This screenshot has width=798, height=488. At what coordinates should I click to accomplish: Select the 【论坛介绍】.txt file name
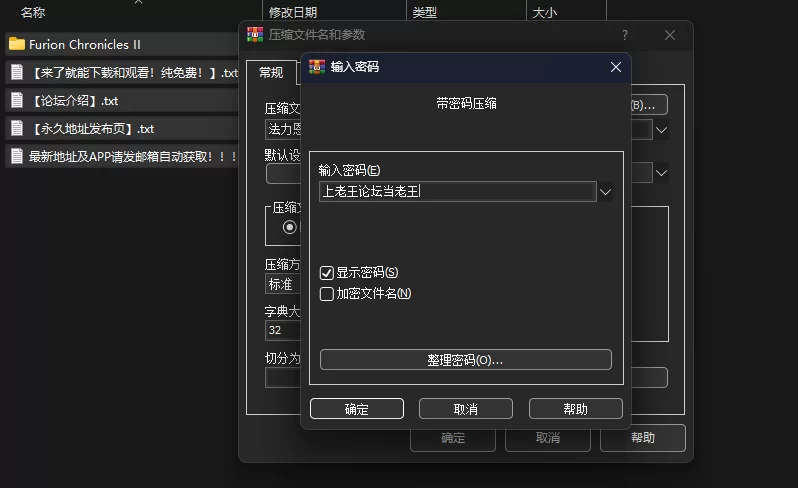point(74,101)
